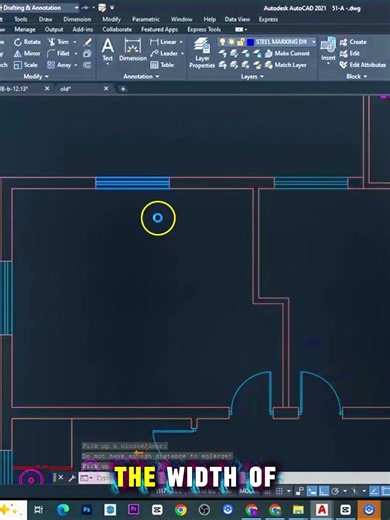Toggle layer on/off lightbulb in layer dropdown
Viewport: 390px width, 520px height.
[x=222, y=42]
